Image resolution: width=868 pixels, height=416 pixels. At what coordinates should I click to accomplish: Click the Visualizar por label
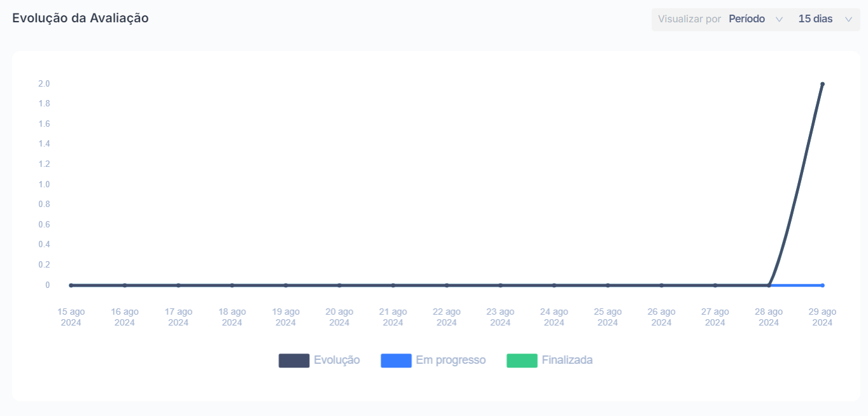(x=689, y=19)
